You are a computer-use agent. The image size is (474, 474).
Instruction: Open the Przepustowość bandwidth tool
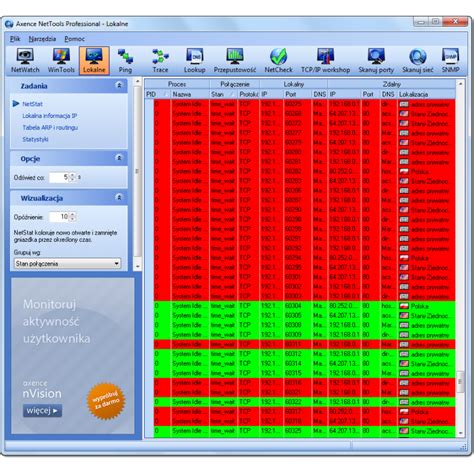235,60
